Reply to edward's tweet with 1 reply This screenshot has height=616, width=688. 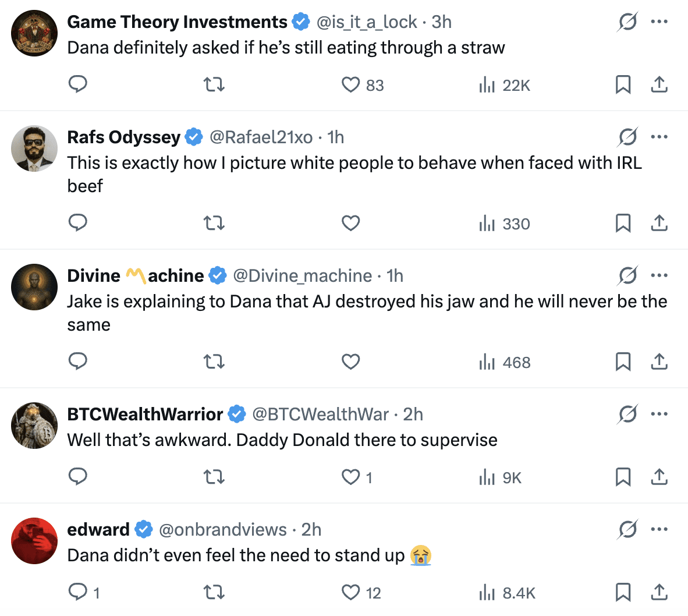(78, 593)
